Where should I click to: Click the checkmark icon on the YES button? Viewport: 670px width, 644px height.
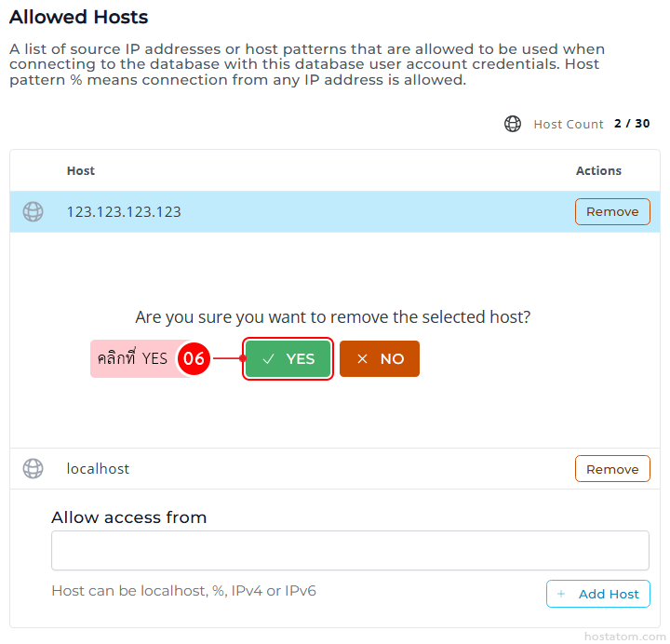pyautogui.click(x=268, y=359)
